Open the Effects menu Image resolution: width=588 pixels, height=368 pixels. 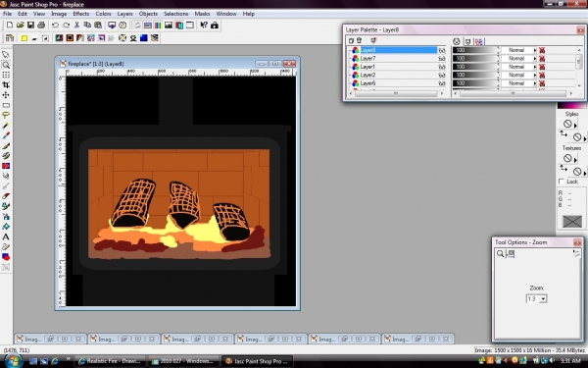tap(81, 14)
